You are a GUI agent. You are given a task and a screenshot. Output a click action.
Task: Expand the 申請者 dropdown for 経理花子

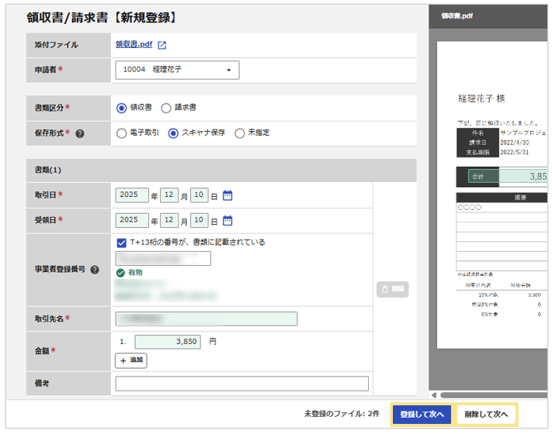(x=177, y=70)
